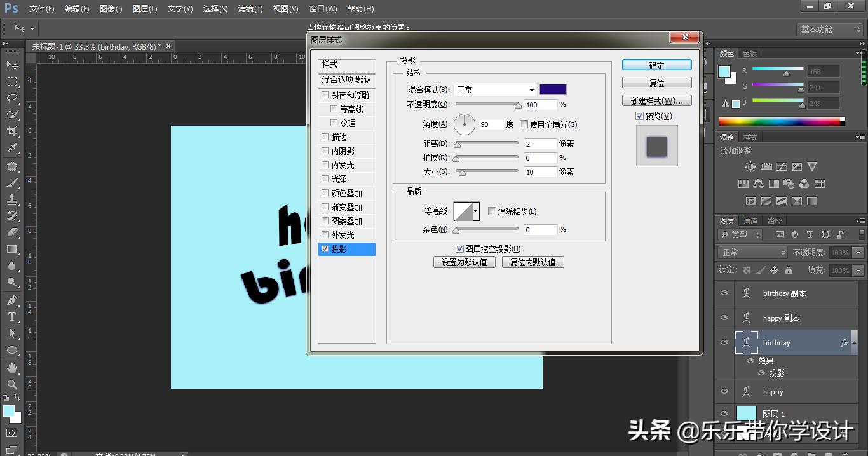868x456 pixels.
Task: Select the Move tool
Action: click(x=11, y=65)
